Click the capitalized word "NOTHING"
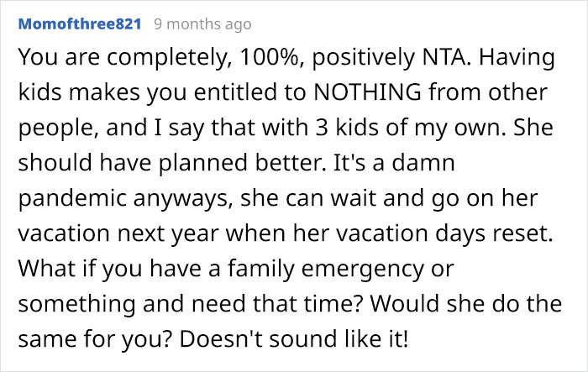This screenshot has width=588, height=372. pos(368,92)
